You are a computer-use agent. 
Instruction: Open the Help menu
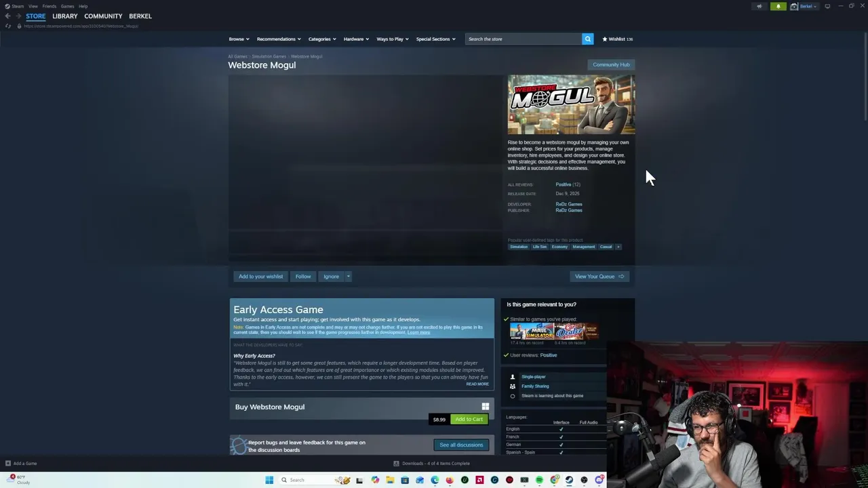(83, 6)
